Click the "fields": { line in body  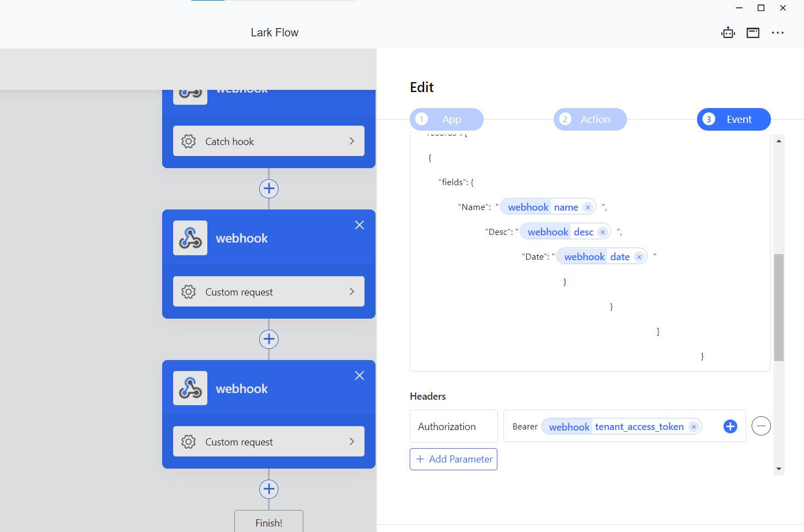click(x=456, y=182)
